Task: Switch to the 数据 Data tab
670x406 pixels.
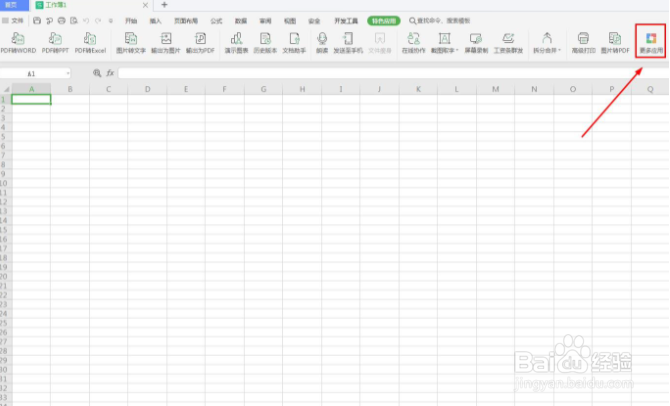Action: (x=241, y=21)
